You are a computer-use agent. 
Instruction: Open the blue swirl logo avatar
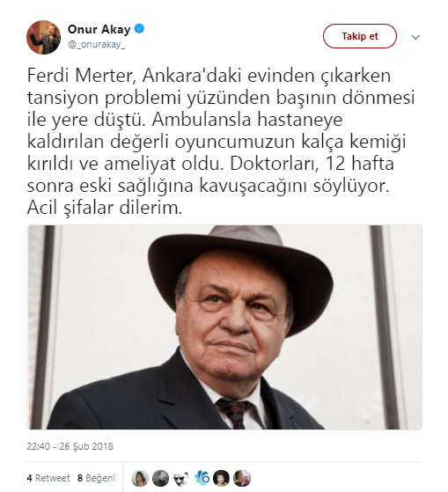tap(201, 478)
